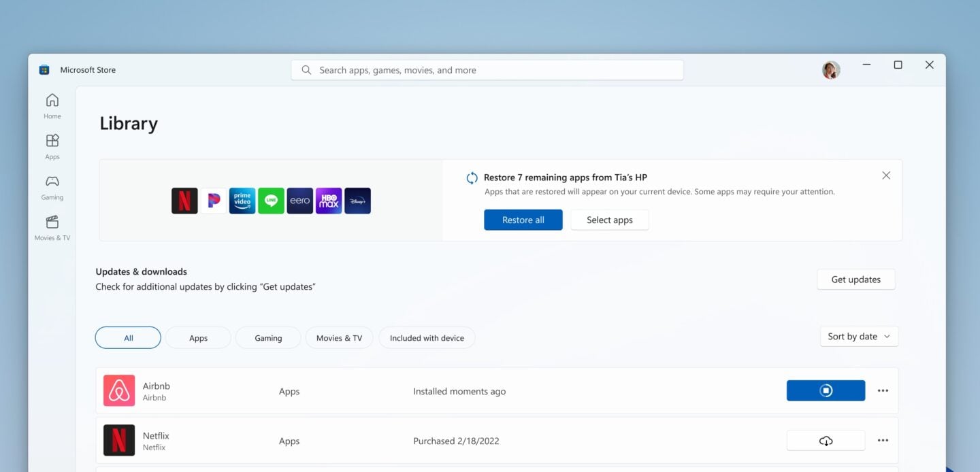The width and height of the screenshot is (980, 472).
Task: Click the LINE icon in restore banner
Action: tap(271, 201)
